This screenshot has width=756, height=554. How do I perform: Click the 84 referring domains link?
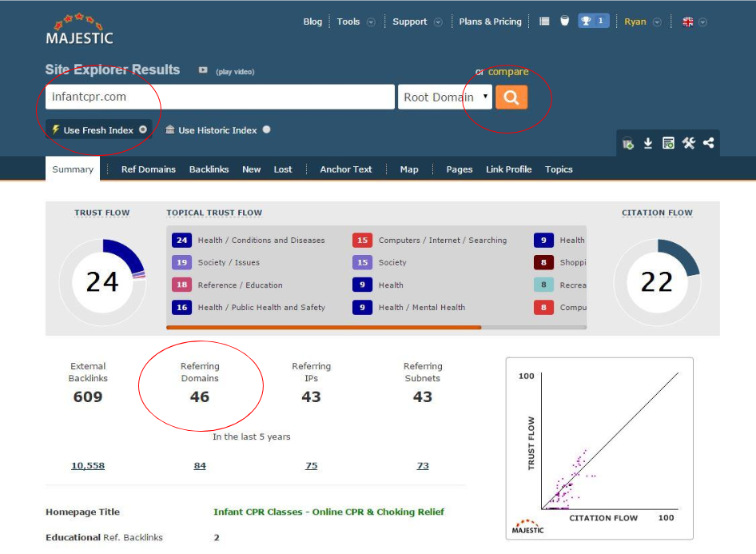pos(200,466)
